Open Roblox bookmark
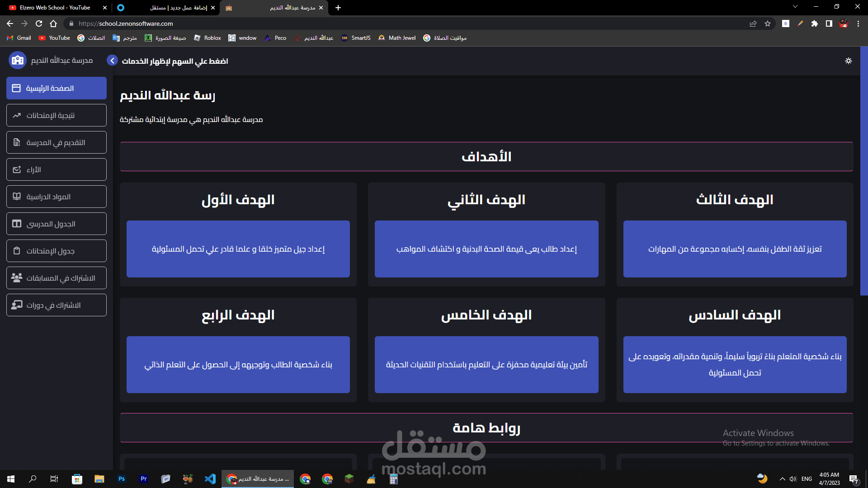 coord(208,38)
